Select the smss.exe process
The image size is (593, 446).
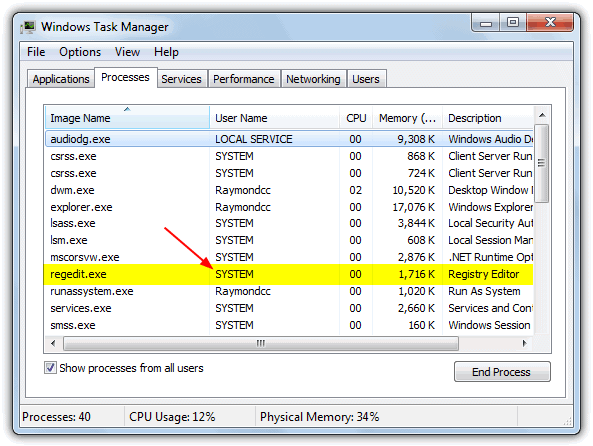coord(289,325)
